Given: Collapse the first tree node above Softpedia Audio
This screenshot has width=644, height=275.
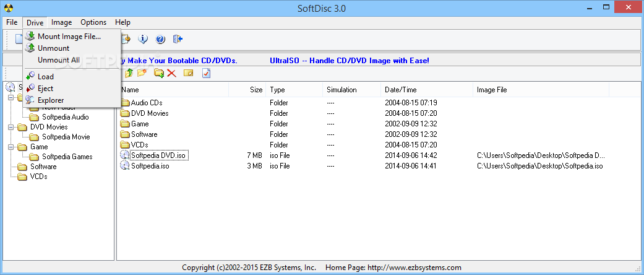Looking at the screenshot, I should pos(11,97).
